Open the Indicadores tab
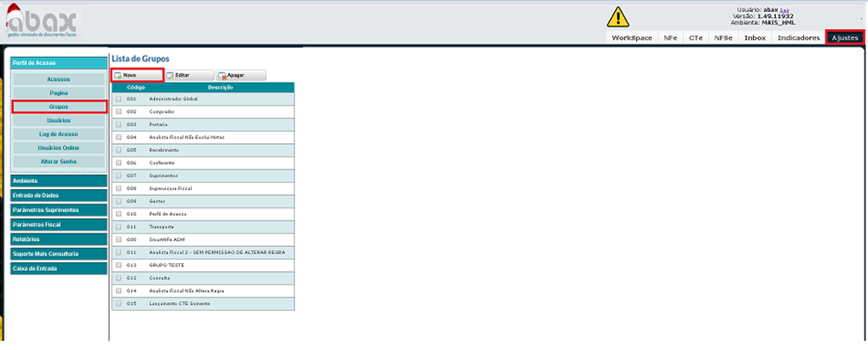This screenshot has height=350, width=868. point(798,38)
